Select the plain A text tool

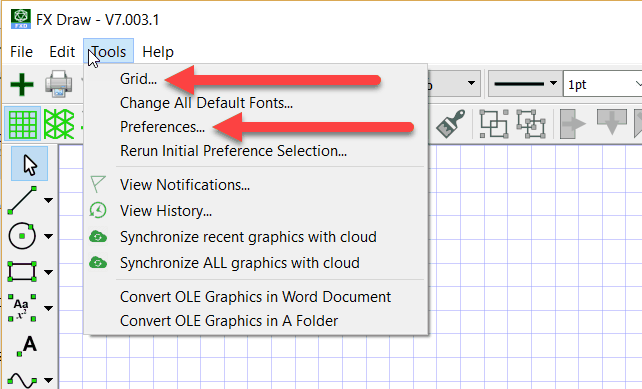pos(27,345)
